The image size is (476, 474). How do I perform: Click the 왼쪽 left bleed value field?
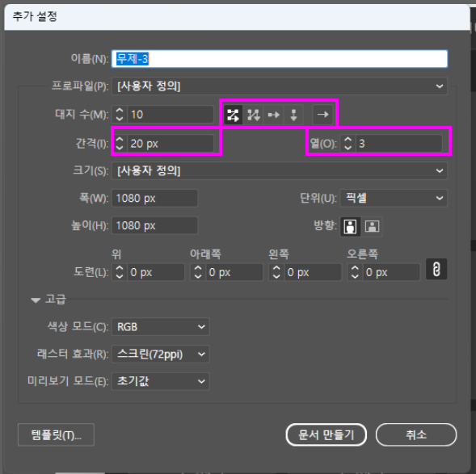(313, 272)
